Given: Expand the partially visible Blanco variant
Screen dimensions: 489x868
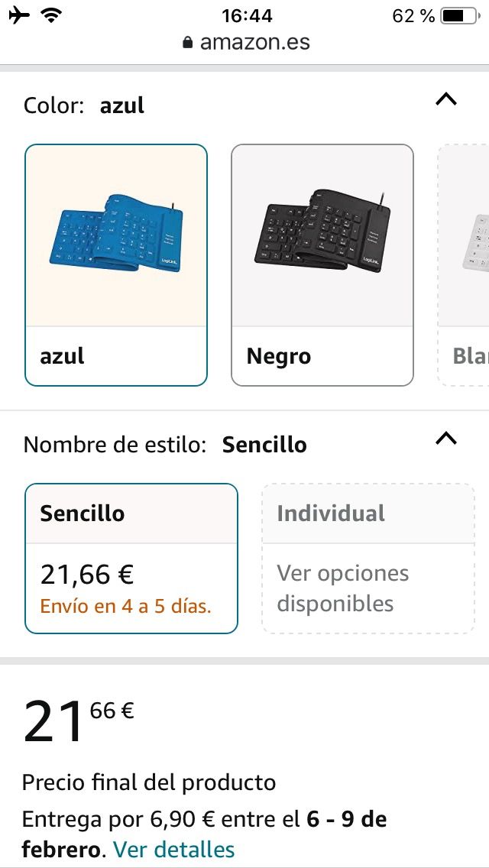Looking at the screenshot, I should coord(466,262).
